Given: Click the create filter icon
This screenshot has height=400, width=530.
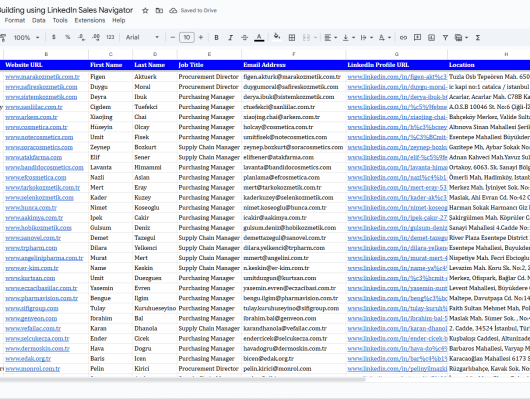Looking at the screenshot, I should tap(445, 38).
